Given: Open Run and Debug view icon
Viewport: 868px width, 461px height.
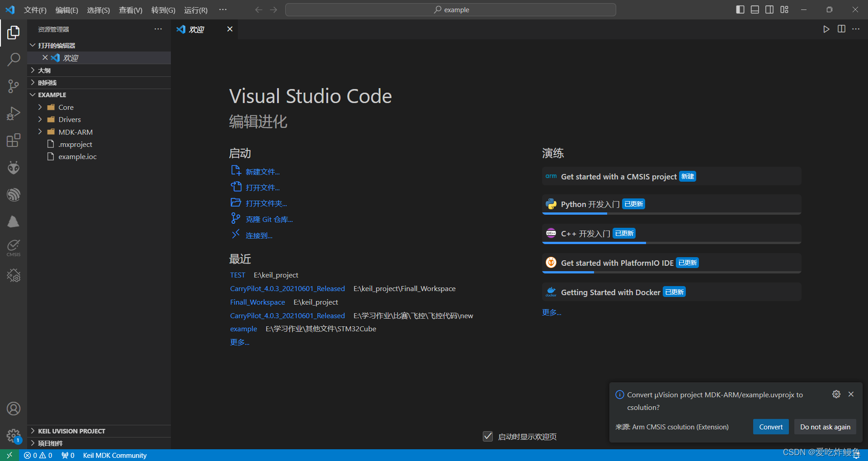Looking at the screenshot, I should pos(14,113).
